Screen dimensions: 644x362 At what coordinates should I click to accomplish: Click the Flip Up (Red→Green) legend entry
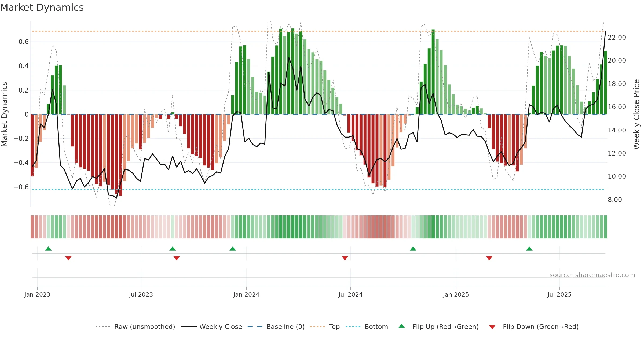tap(438, 327)
